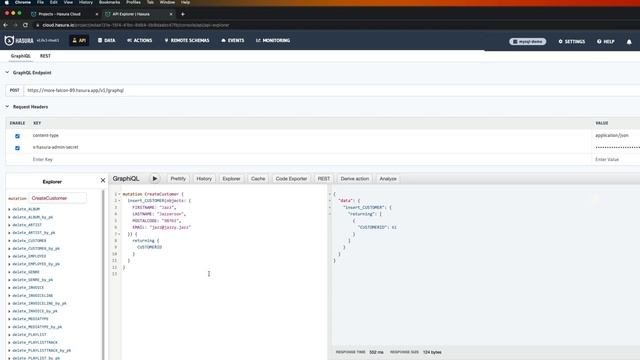Switch to the GraphiQL sub-tab
This screenshot has height=360, width=640.
coord(21,56)
